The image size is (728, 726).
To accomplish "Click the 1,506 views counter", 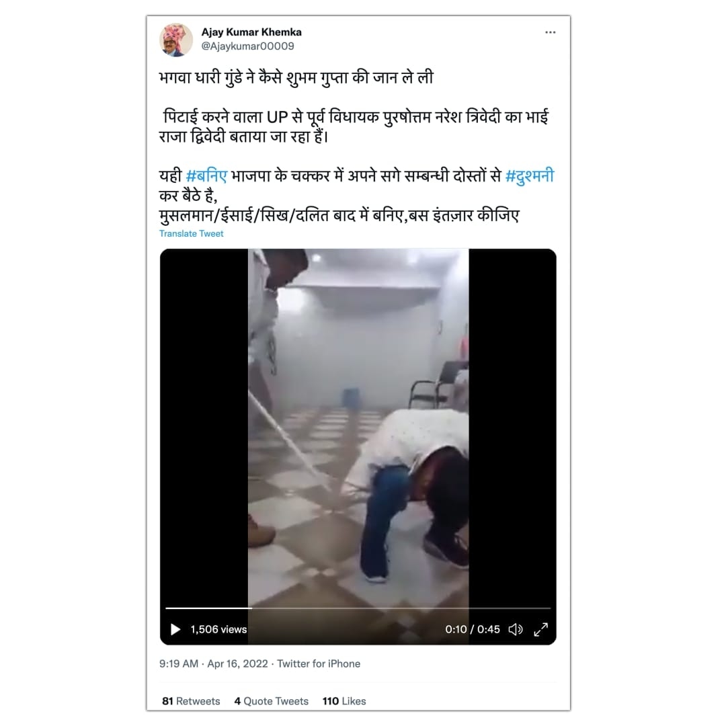I will pos(218,629).
